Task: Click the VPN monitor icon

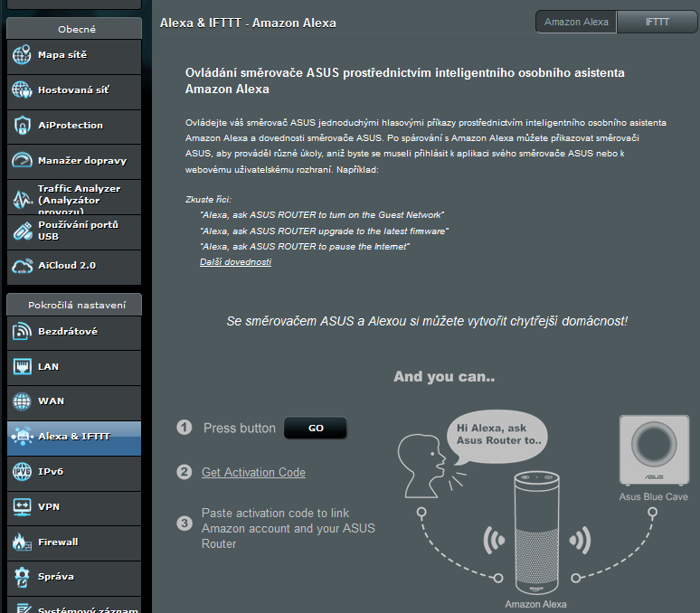Action: 22,507
